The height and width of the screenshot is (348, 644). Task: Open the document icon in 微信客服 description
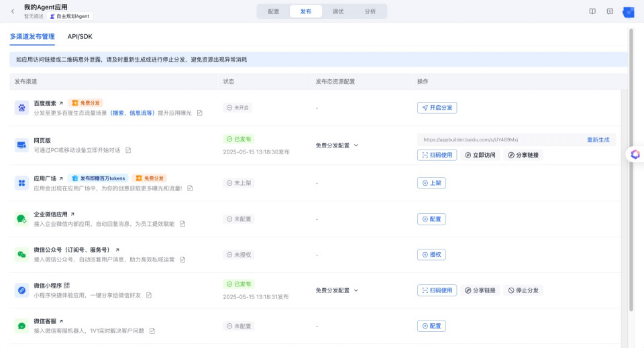point(152,331)
